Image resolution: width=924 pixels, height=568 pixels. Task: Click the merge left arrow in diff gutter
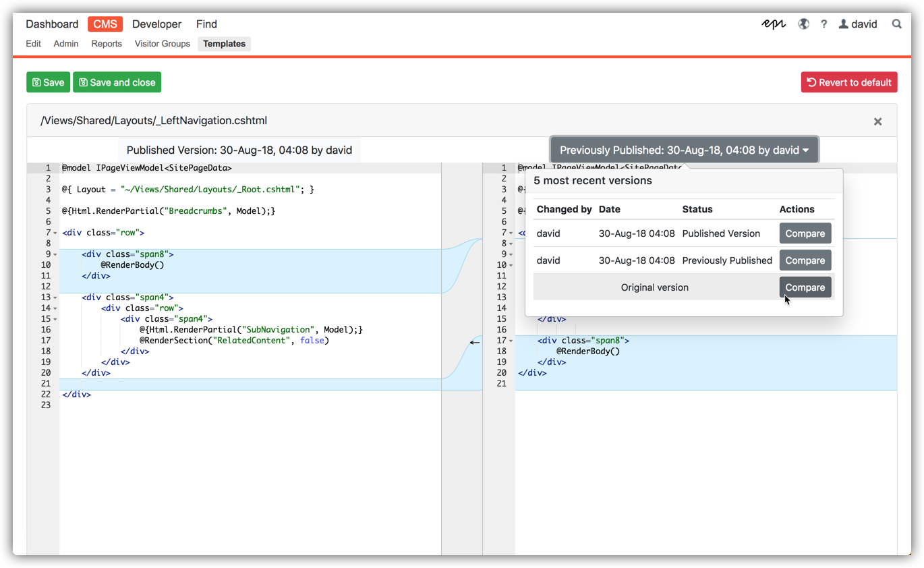[x=475, y=342]
